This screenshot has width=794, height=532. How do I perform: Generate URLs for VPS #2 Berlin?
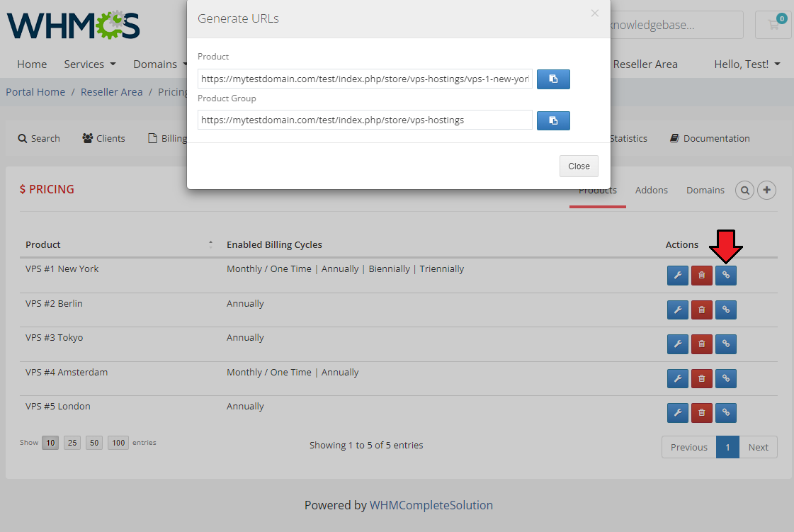tap(725, 310)
